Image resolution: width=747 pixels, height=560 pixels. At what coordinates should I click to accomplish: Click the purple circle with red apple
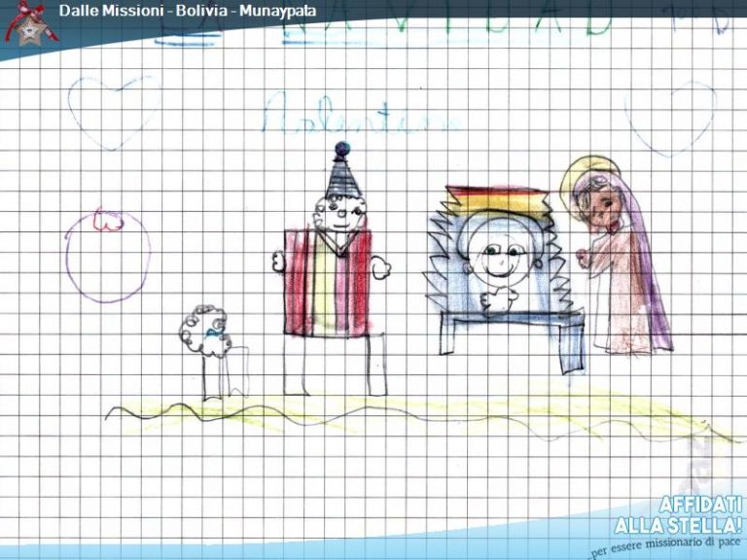click(108, 255)
